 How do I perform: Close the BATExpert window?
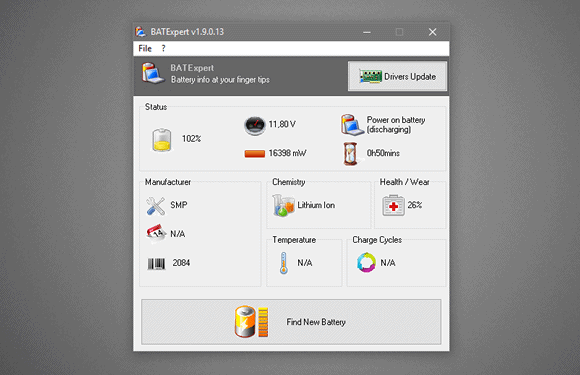tap(432, 32)
